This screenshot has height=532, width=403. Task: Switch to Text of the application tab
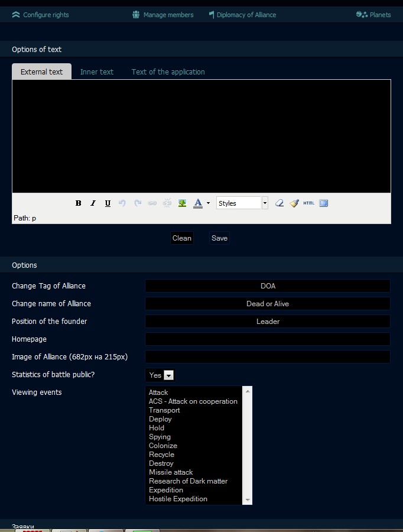click(168, 72)
